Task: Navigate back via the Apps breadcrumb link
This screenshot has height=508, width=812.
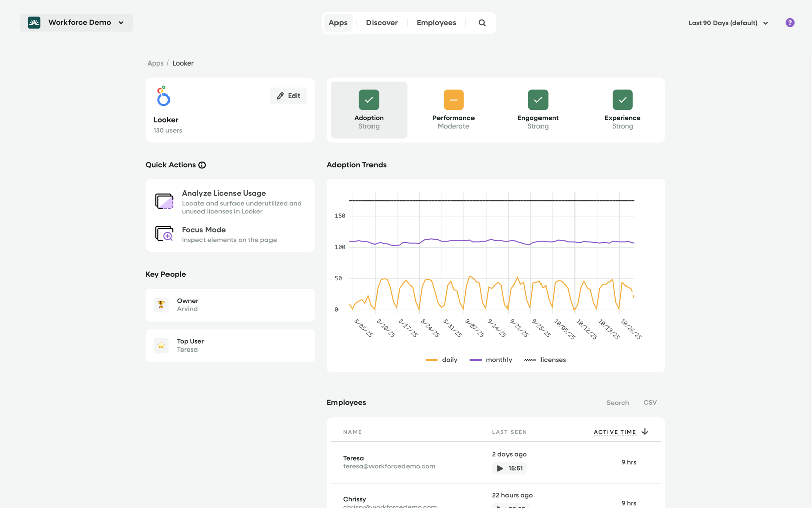Action: [155, 63]
